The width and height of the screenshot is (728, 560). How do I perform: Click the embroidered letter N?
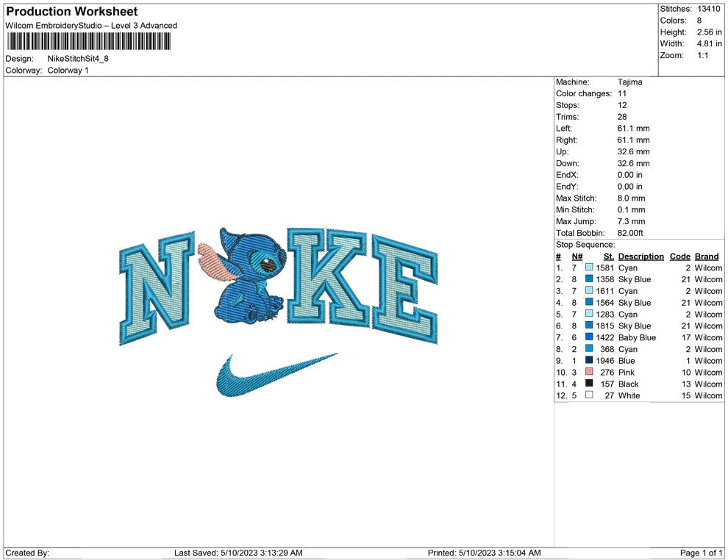tap(157, 287)
